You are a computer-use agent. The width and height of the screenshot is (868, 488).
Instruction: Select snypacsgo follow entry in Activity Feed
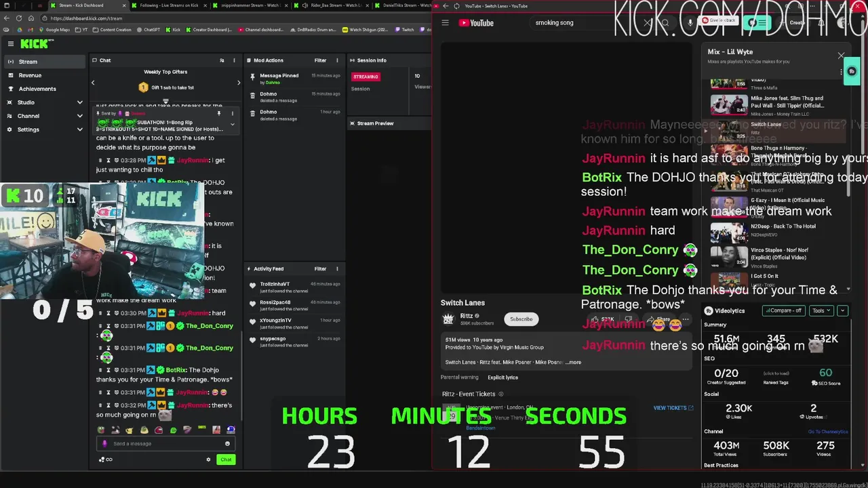point(295,341)
